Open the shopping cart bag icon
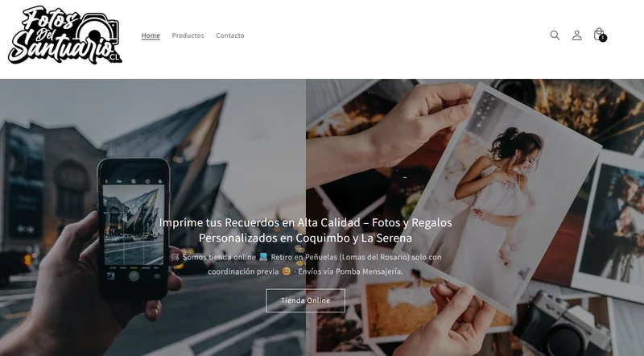The image size is (644, 356). coord(599,34)
